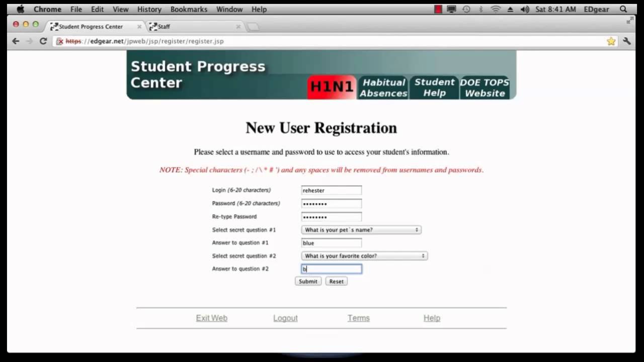Close the Student Progress Center tab

pyautogui.click(x=139, y=27)
